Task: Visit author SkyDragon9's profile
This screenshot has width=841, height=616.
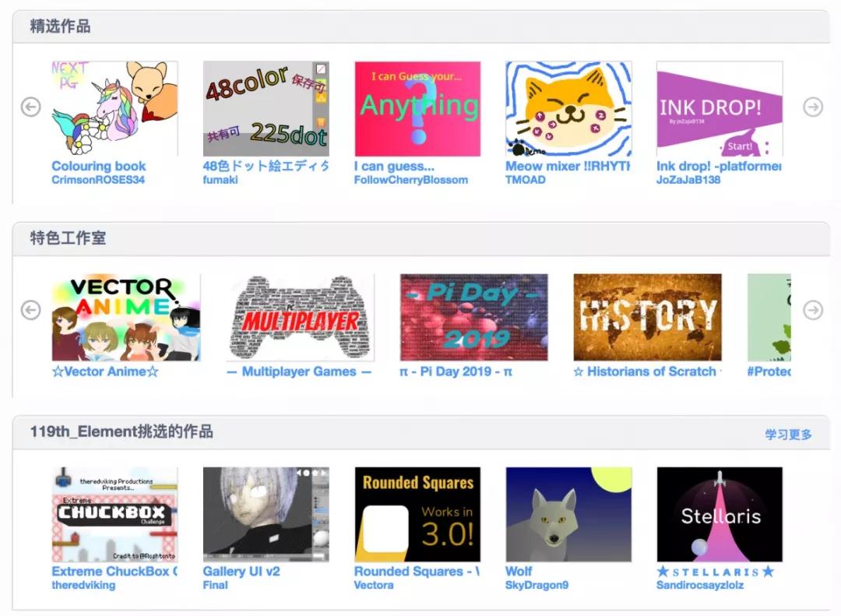Action: click(x=537, y=585)
